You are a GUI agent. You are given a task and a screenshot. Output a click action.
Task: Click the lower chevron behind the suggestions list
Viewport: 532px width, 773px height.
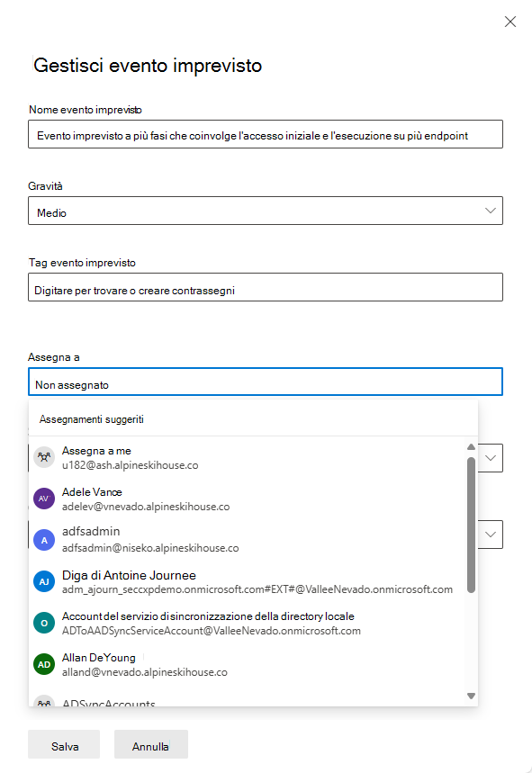click(x=489, y=534)
